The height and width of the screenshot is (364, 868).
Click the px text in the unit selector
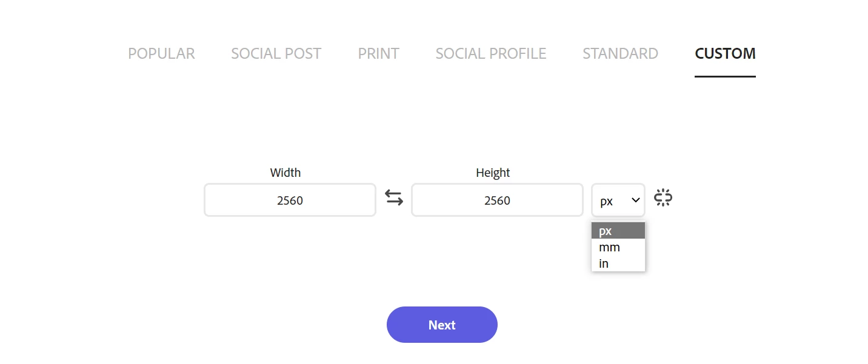tap(607, 201)
